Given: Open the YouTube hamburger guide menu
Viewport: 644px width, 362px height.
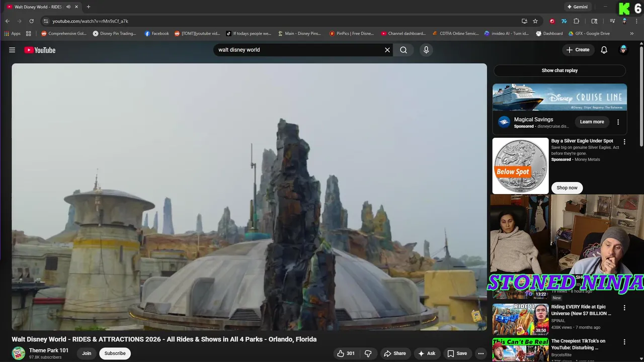Looking at the screenshot, I should click(12, 50).
